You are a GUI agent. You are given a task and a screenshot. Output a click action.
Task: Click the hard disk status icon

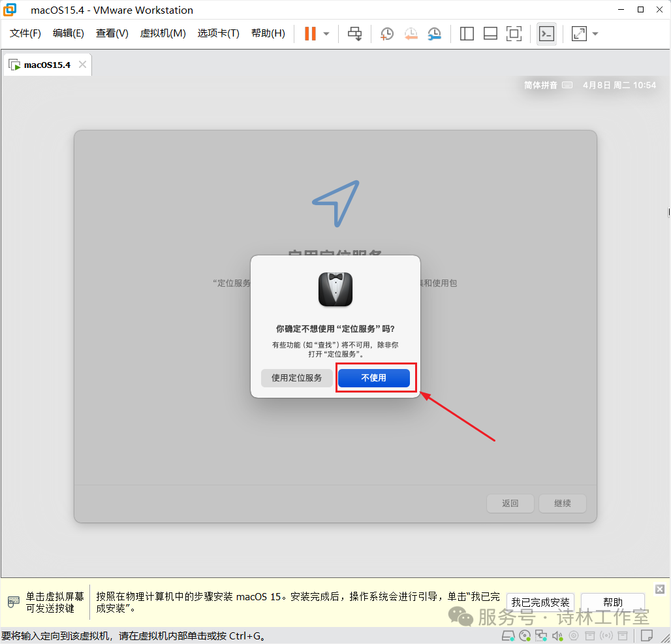[508, 636]
